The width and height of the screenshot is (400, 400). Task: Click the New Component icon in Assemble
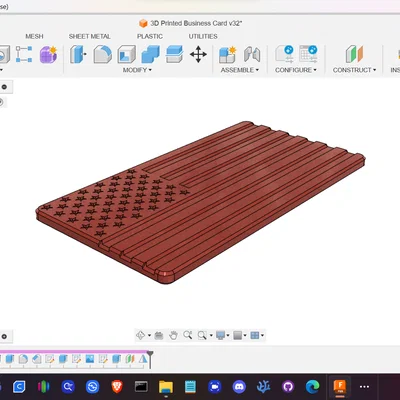coord(228,55)
